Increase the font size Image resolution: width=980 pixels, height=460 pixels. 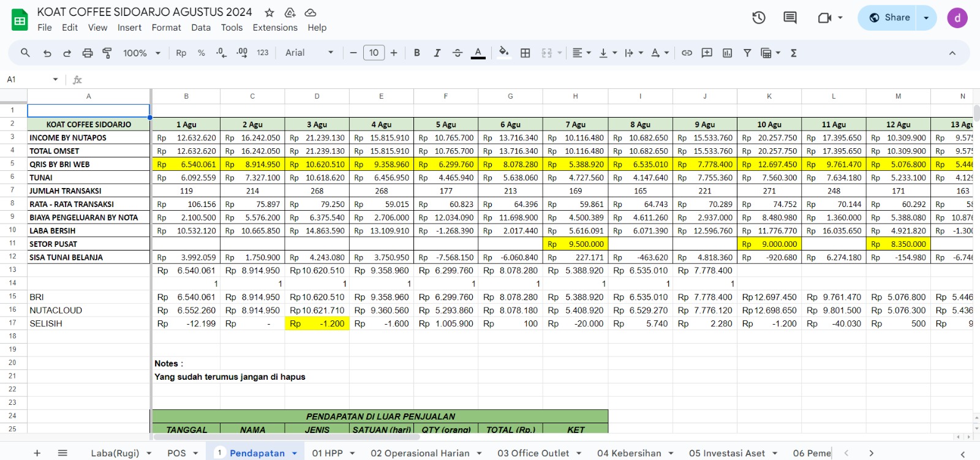394,53
